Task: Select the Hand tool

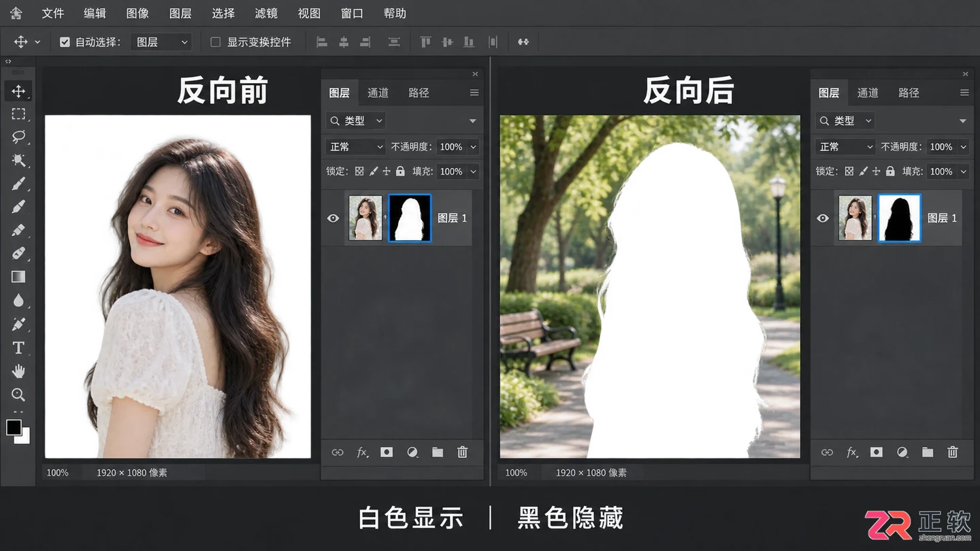Action: click(18, 371)
